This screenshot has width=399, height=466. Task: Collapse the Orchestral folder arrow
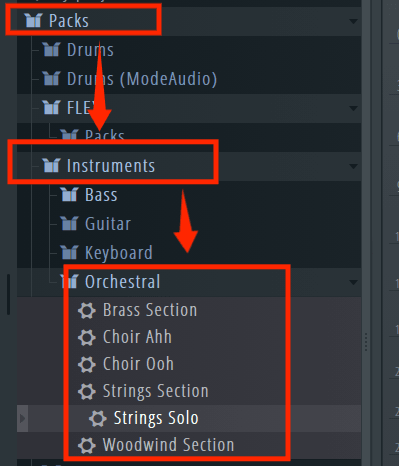click(x=353, y=283)
